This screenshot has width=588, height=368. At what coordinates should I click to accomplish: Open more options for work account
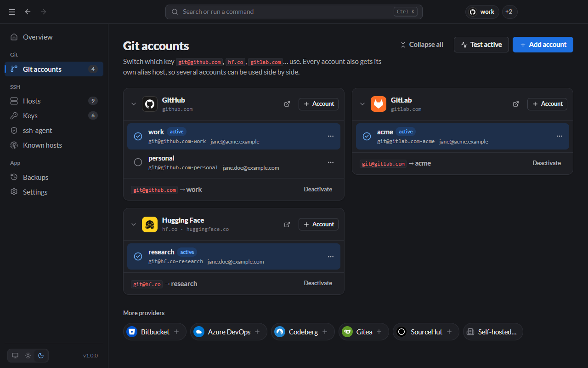331,136
